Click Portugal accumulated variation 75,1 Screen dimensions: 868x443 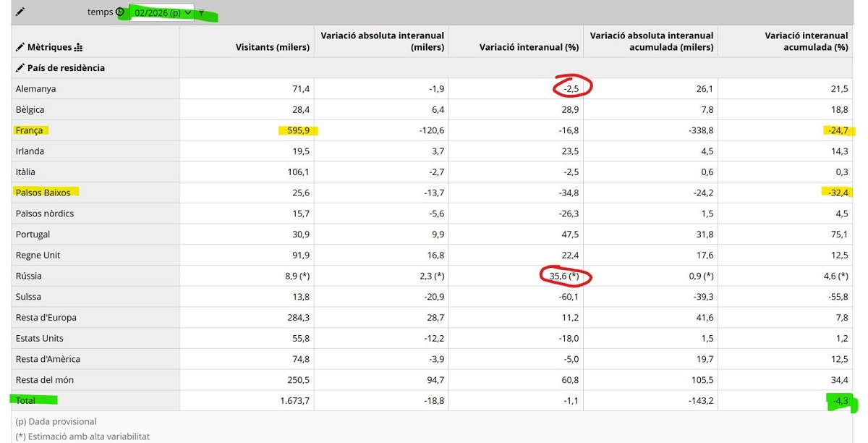tap(840, 235)
